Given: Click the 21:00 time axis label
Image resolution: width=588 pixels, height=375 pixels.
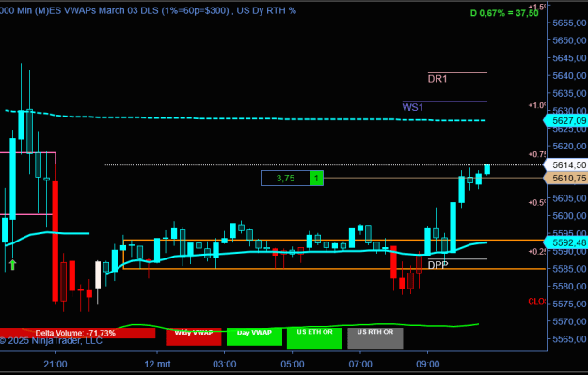Looking at the screenshot, I should 56,364.
